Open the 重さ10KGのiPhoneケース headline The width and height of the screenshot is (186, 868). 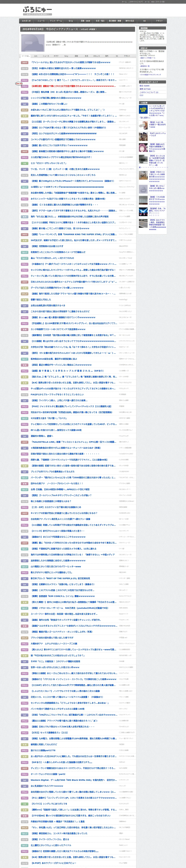(72, 181)
